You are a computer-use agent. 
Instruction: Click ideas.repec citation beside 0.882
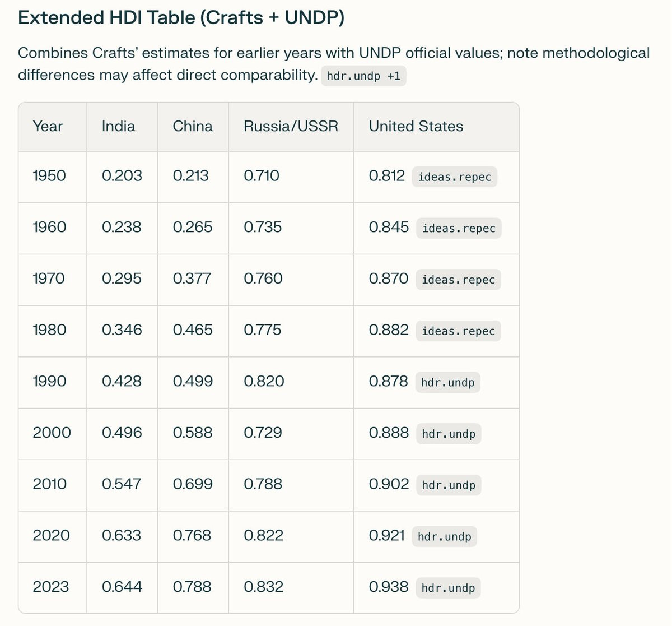click(x=458, y=331)
